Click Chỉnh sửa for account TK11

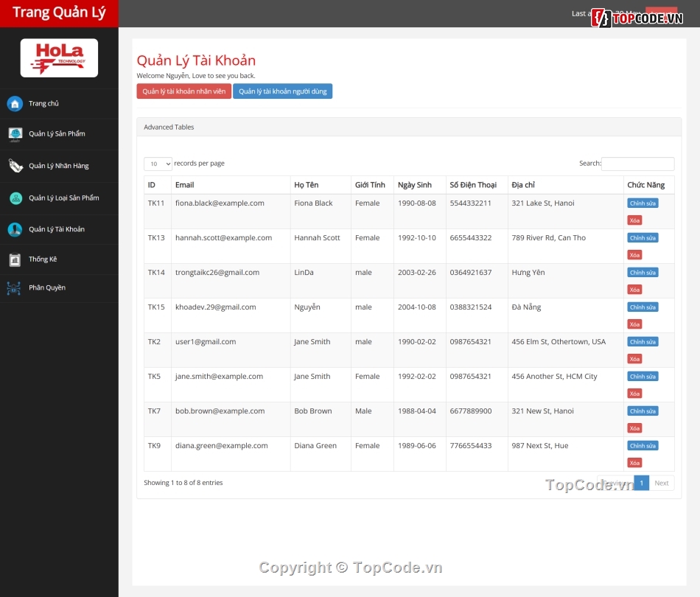642,203
